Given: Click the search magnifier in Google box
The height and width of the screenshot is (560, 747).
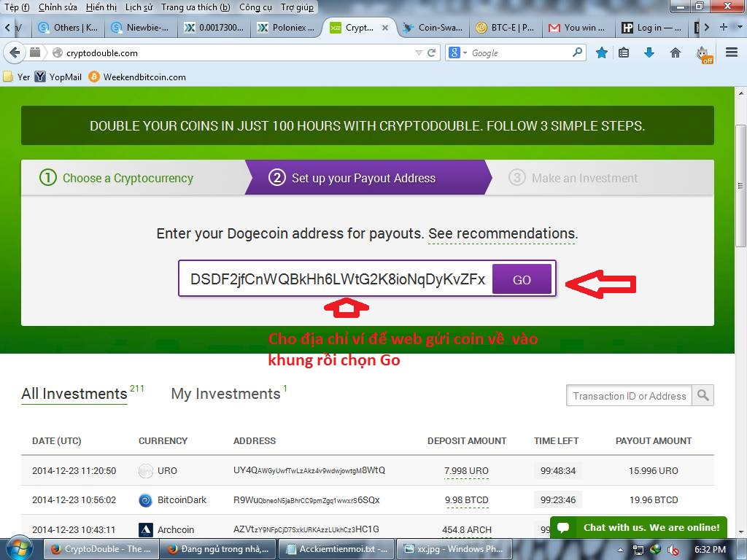Looking at the screenshot, I should pos(577,52).
